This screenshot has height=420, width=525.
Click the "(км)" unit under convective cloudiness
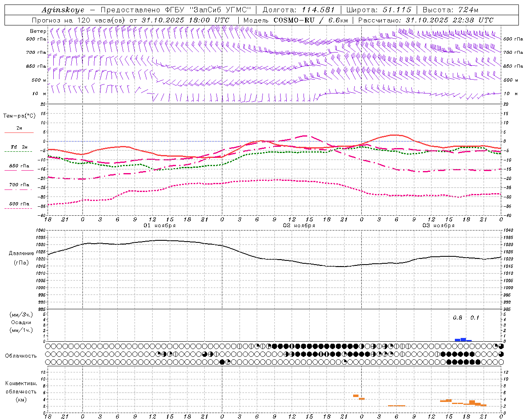21,399
